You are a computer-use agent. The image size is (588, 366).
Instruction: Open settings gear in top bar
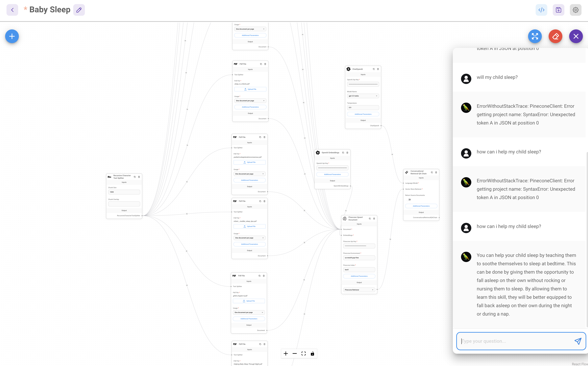point(576,10)
